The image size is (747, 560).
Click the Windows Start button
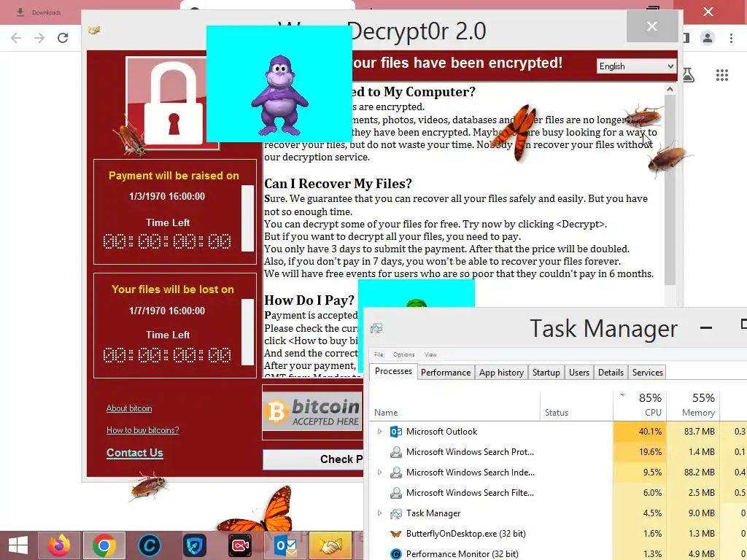[x=18, y=545]
